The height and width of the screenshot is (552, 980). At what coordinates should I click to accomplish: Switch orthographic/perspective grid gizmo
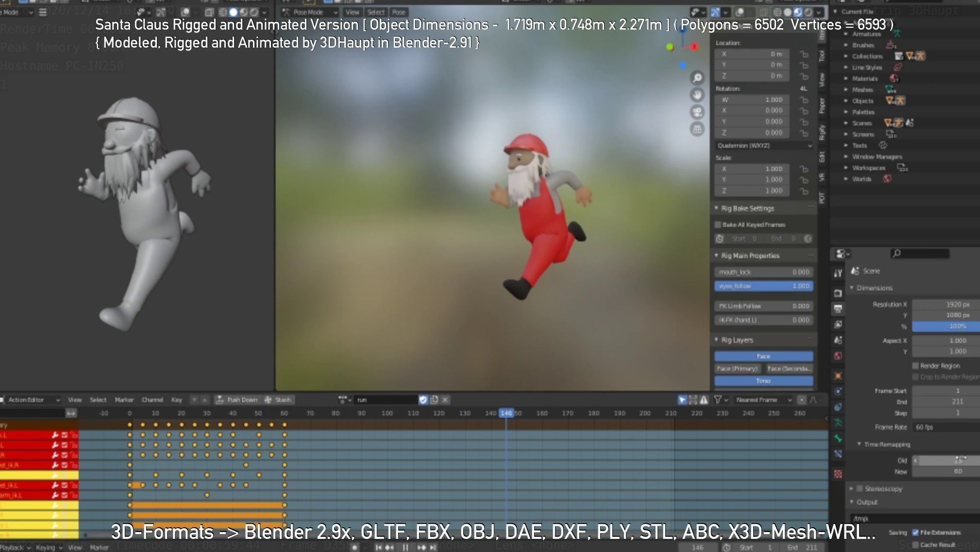(x=697, y=129)
